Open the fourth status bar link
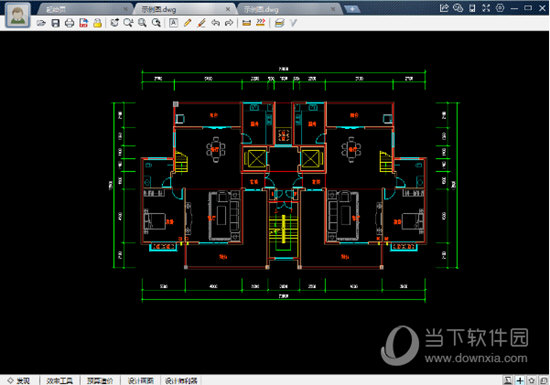 [x=141, y=380]
